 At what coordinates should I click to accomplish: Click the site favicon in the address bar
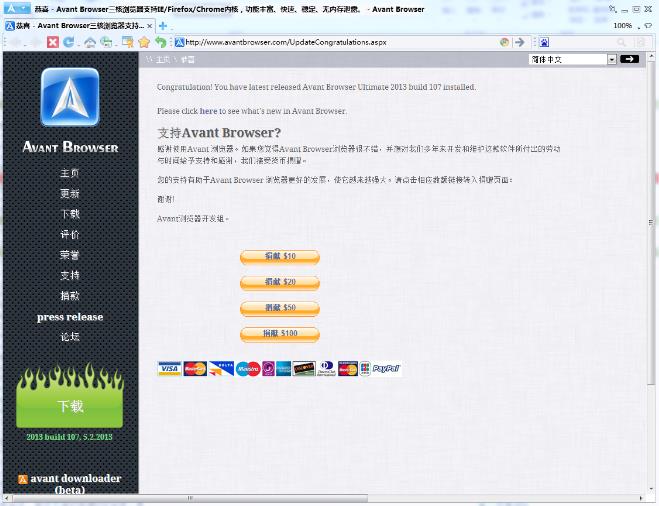click(x=179, y=42)
